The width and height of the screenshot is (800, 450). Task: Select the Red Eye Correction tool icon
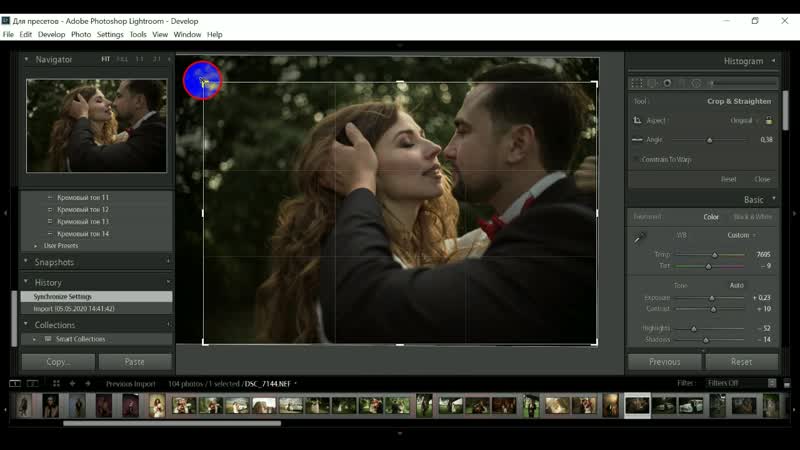(x=667, y=83)
